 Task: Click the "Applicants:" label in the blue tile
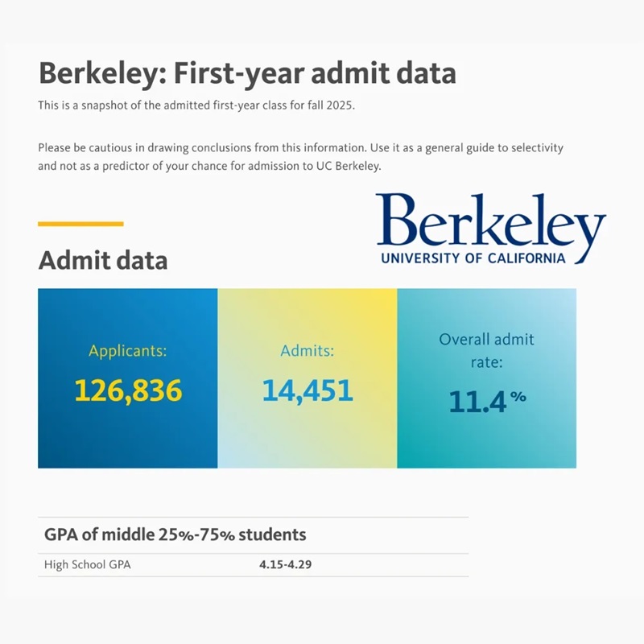[x=127, y=351]
